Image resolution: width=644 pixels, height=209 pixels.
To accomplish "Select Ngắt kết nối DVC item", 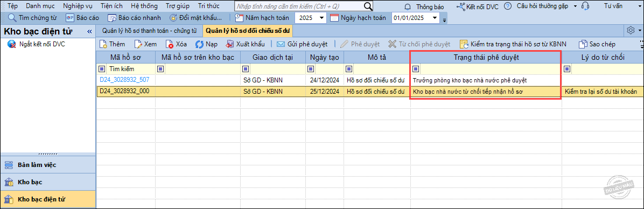I will [x=37, y=44].
